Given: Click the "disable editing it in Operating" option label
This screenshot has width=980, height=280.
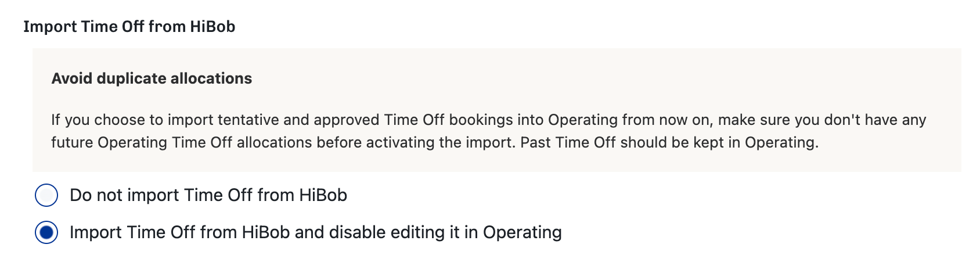Looking at the screenshot, I should click(445, 232).
